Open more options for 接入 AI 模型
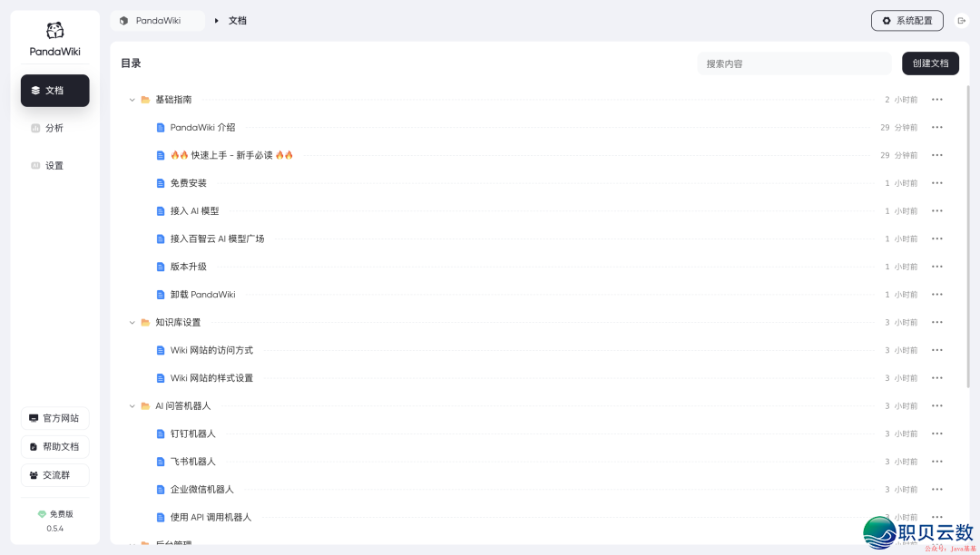 pyautogui.click(x=936, y=211)
